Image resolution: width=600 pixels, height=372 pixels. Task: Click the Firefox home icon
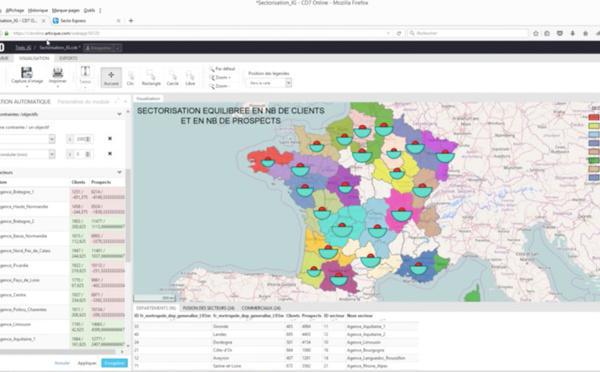[x=585, y=33]
